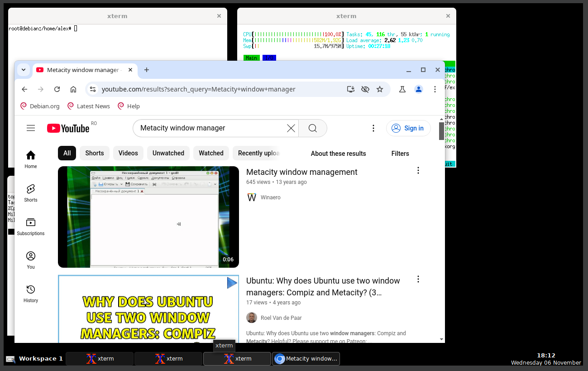Screen dimensions: 588x371
Task: Enable the Unwatched results filter
Action: click(x=168, y=153)
